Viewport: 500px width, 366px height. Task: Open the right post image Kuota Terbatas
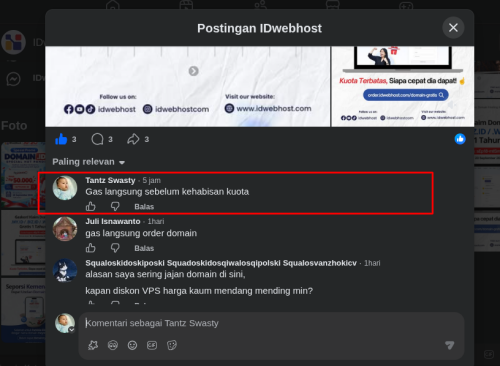(403, 86)
